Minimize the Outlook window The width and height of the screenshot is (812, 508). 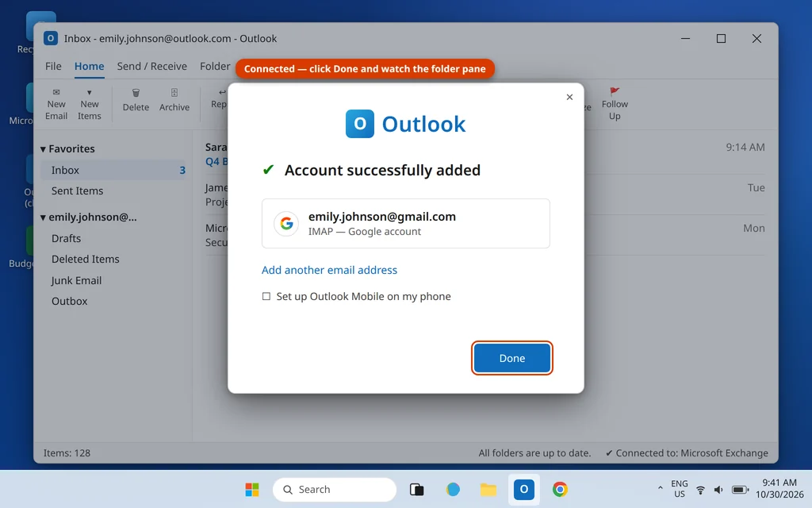pyautogui.click(x=685, y=38)
